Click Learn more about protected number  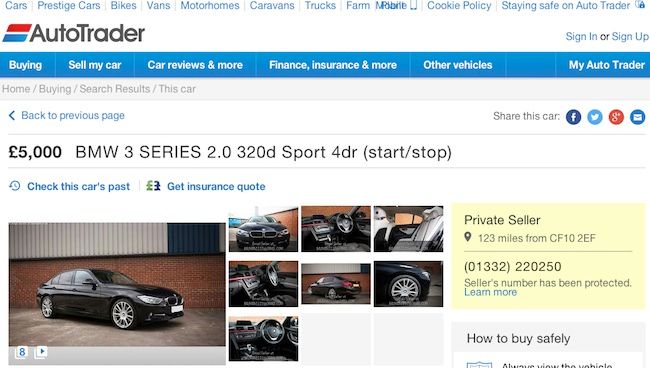(490, 292)
